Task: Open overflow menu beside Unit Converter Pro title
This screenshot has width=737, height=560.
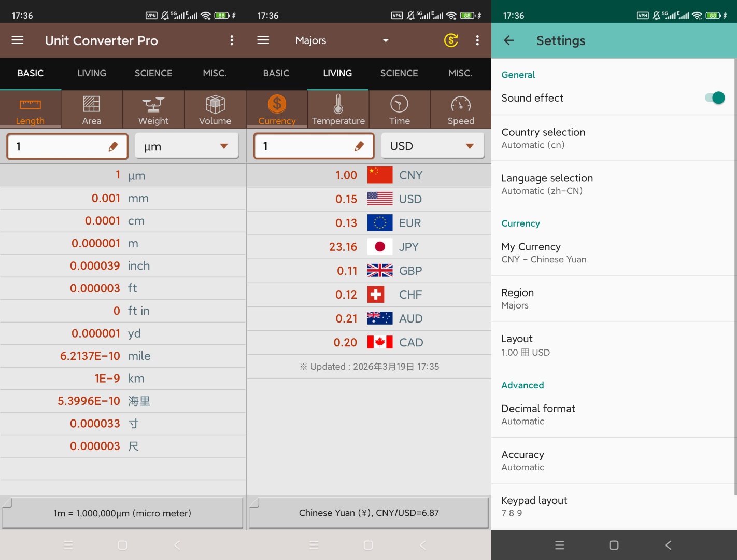Action: click(x=232, y=40)
